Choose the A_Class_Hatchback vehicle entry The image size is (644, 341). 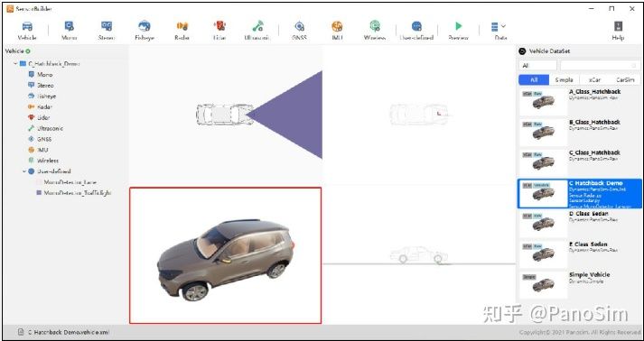[580, 101]
